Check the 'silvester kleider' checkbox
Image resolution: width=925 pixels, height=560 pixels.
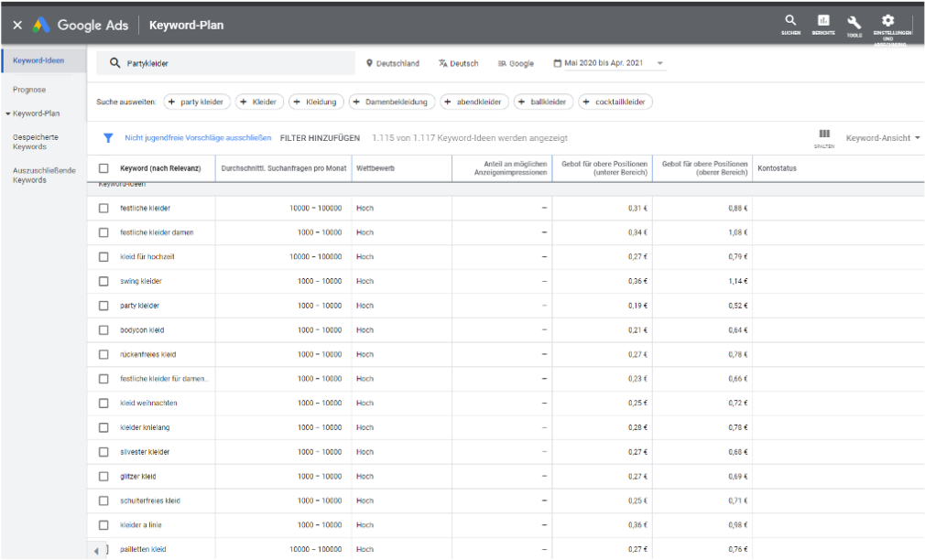coord(103,452)
